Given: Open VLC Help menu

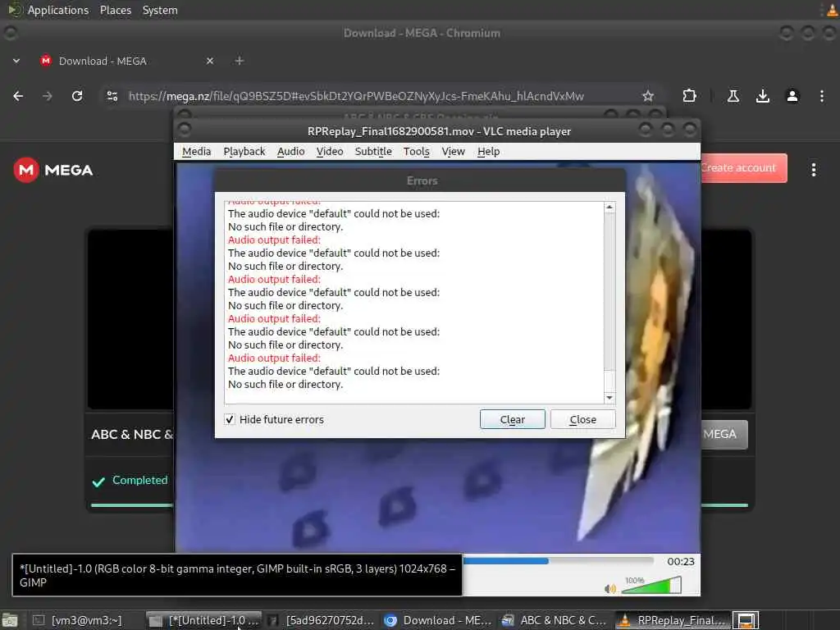Looking at the screenshot, I should coord(489,152).
